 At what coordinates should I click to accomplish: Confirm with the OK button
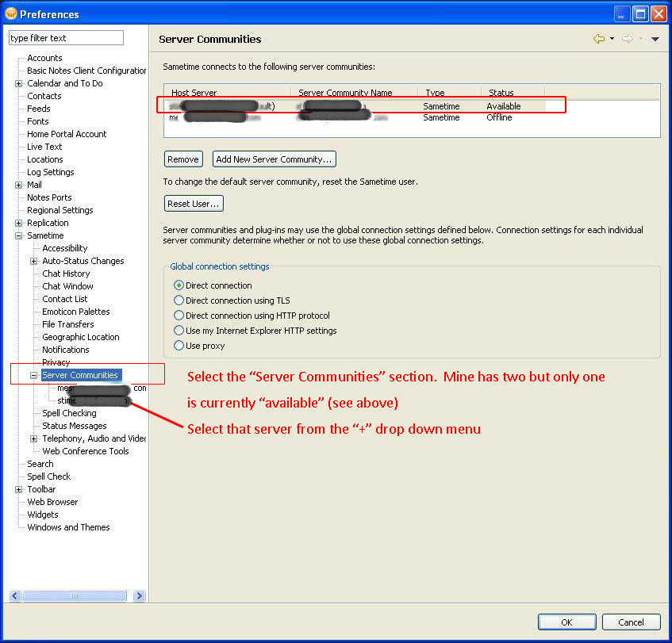coord(567,622)
